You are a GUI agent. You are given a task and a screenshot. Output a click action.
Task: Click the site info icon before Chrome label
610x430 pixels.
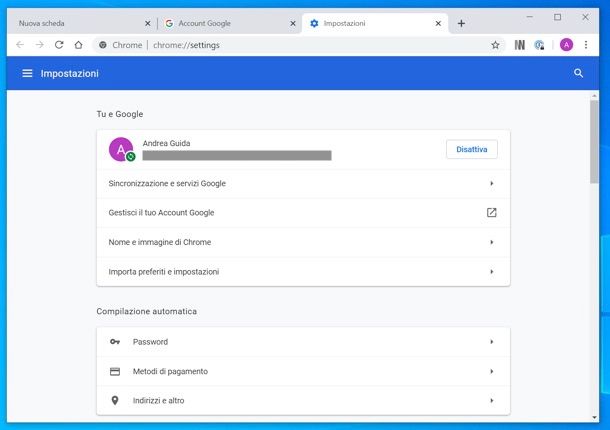point(103,45)
